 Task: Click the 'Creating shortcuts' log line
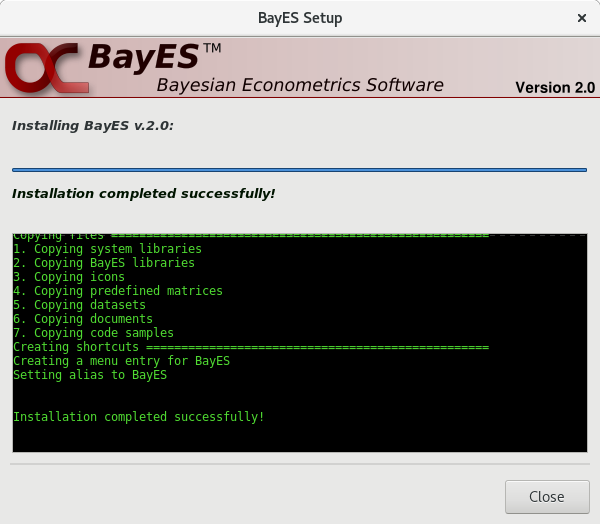251,347
